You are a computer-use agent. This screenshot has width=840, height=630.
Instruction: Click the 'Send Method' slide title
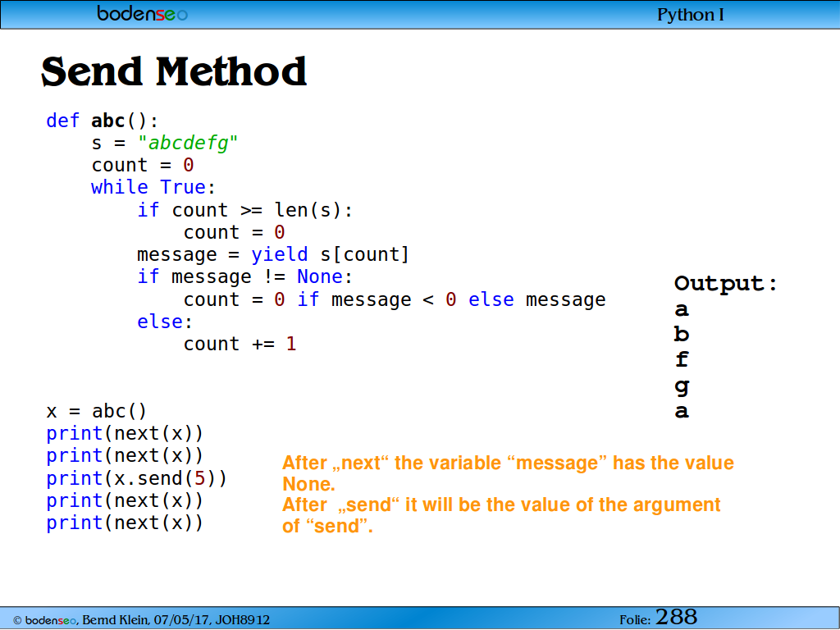click(x=174, y=71)
